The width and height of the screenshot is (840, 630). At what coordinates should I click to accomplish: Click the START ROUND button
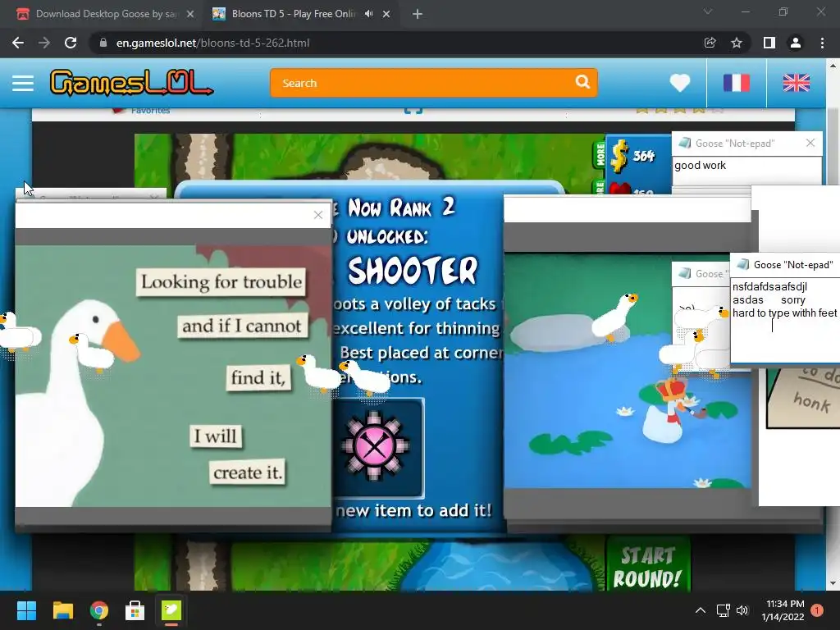[x=648, y=567]
